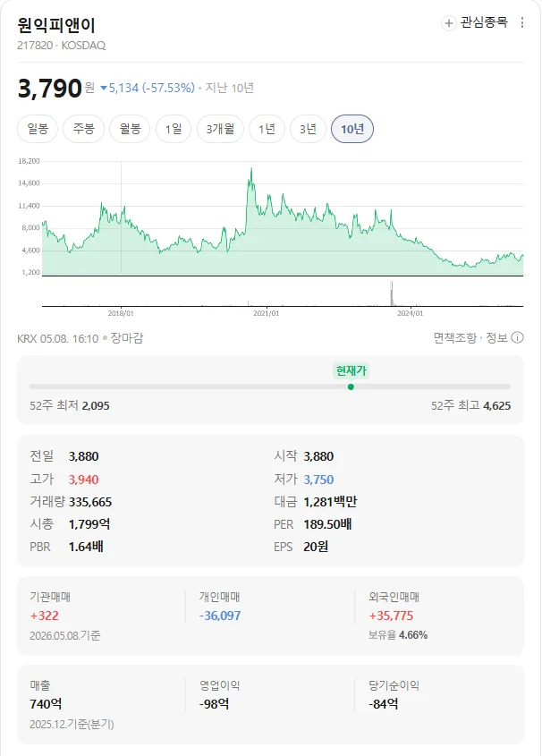Click the 당기순이익 -84억 figure

(384, 704)
